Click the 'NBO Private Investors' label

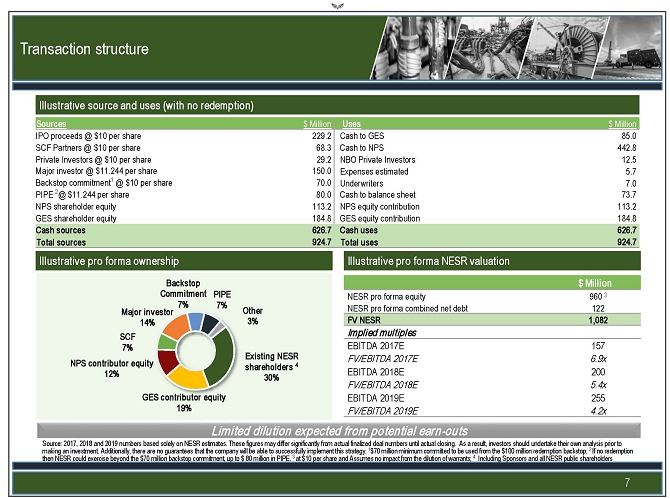point(378,160)
